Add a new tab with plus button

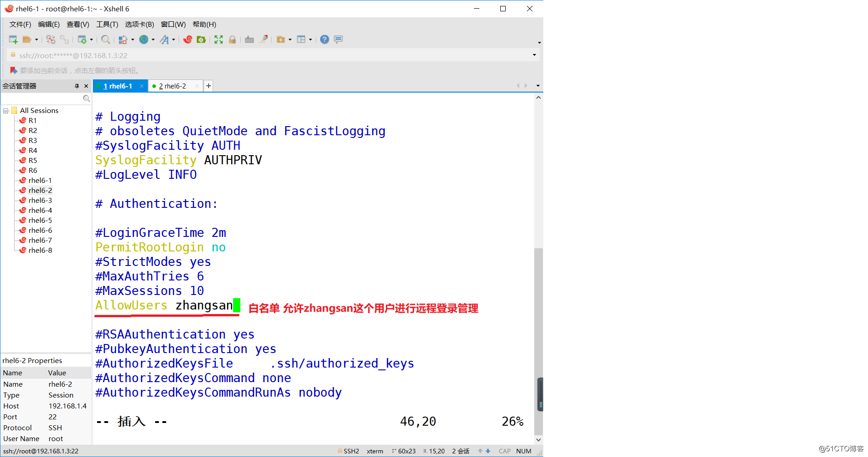209,86
